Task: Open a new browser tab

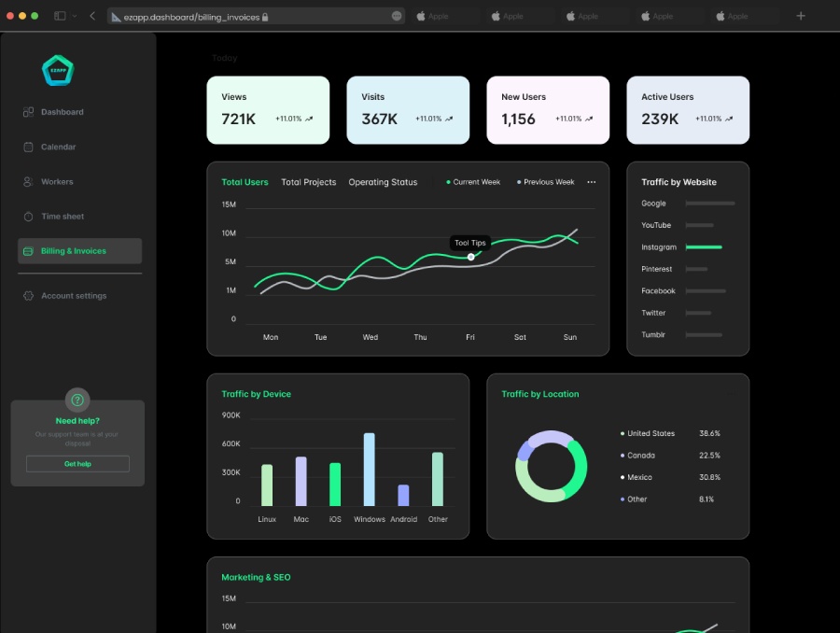Action: [x=800, y=16]
